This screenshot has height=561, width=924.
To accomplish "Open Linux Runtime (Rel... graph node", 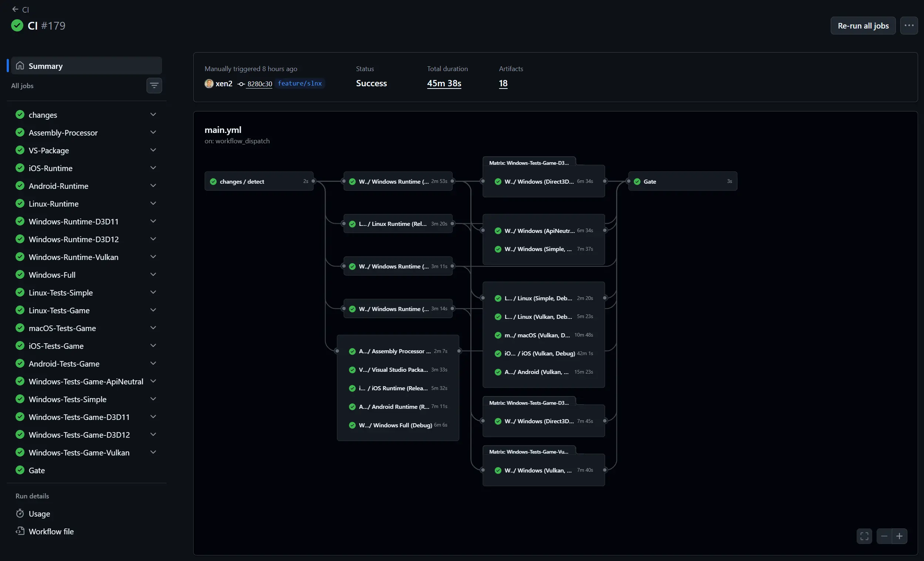I will coord(398,224).
